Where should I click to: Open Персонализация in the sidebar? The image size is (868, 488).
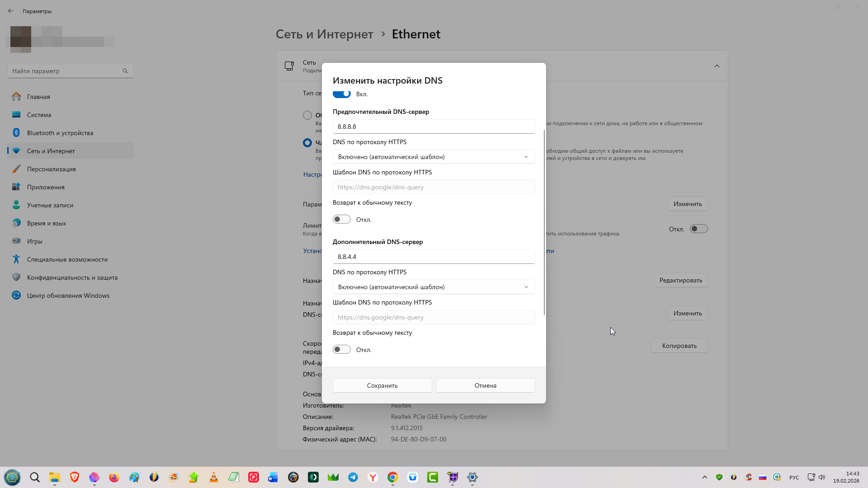51,169
